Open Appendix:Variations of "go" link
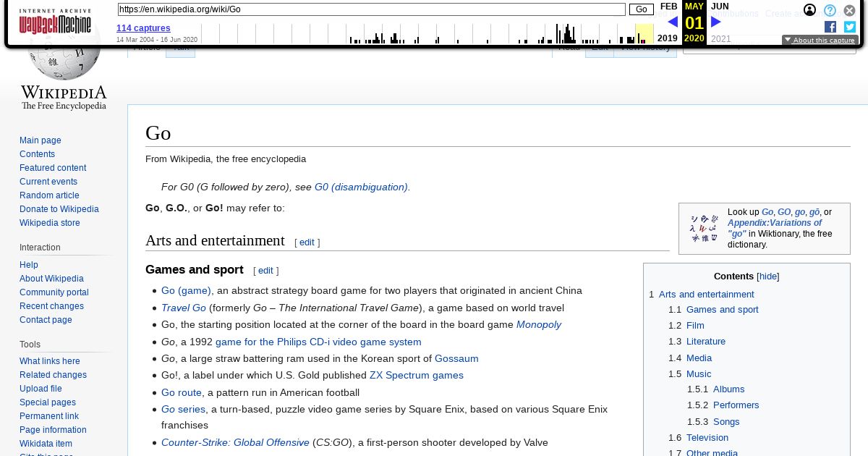 pos(775,228)
